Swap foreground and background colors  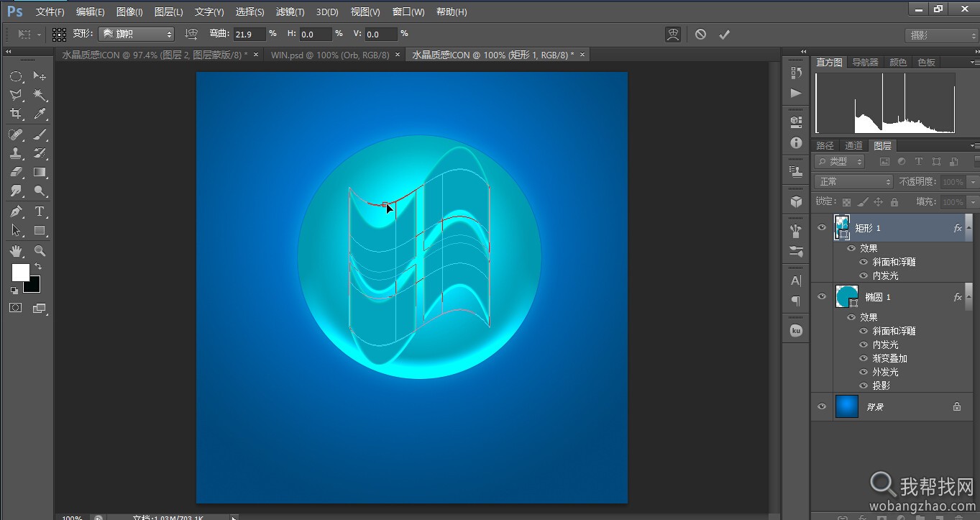click(x=38, y=266)
